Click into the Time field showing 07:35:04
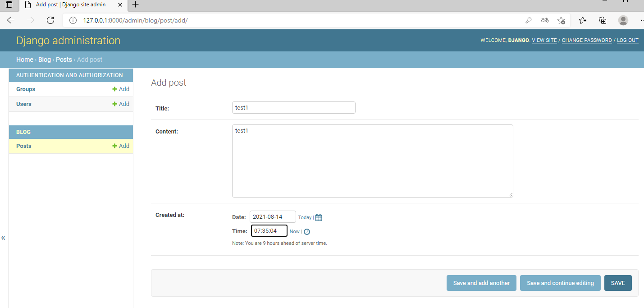The image size is (644, 308). [269, 231]
